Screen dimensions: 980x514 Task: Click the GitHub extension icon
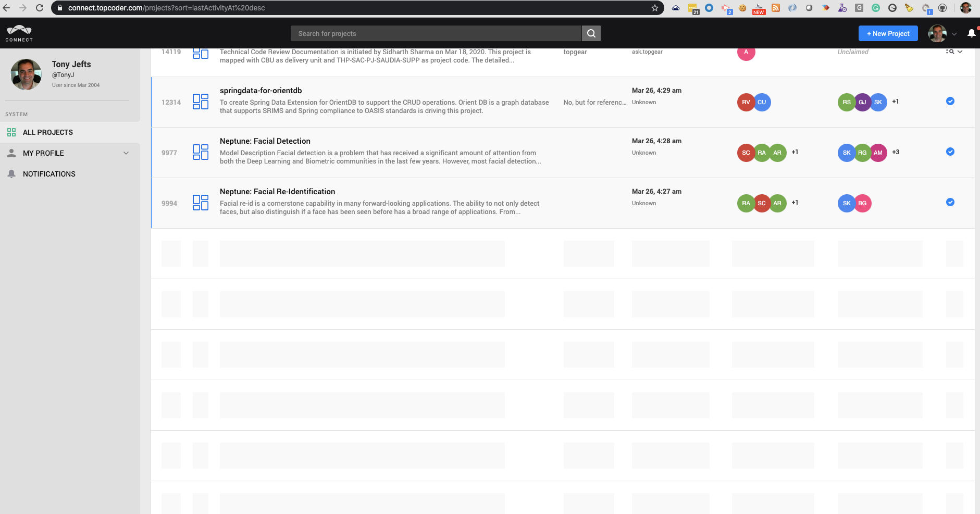click(942, 8)
